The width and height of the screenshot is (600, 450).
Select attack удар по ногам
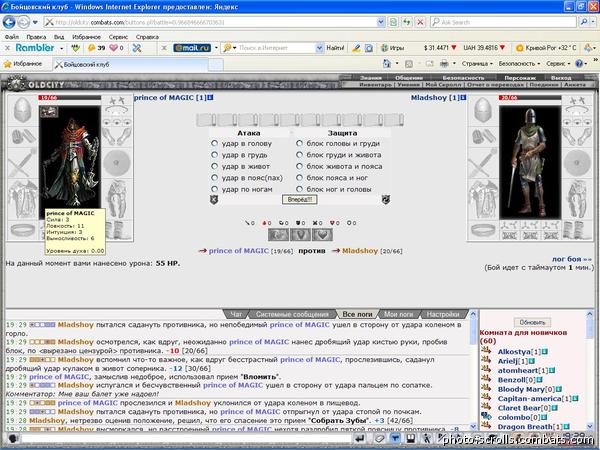pyautogui.click(x=214, y=189)
